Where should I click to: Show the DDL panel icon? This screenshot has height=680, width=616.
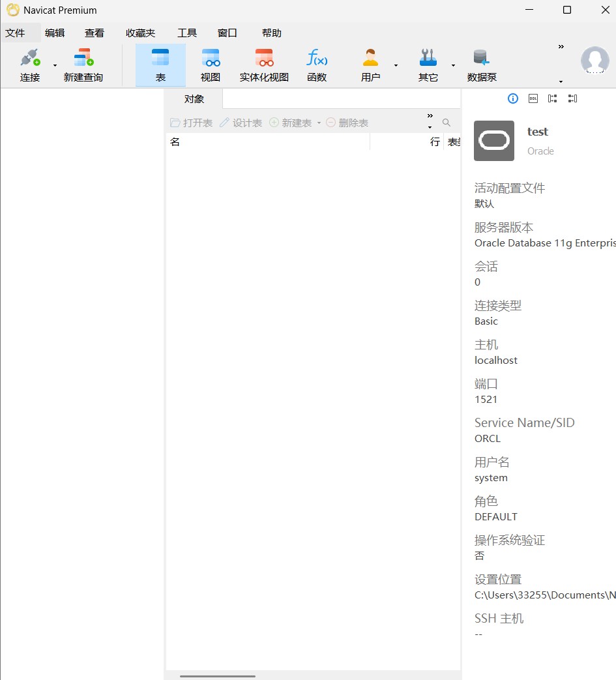click(533, 98)
